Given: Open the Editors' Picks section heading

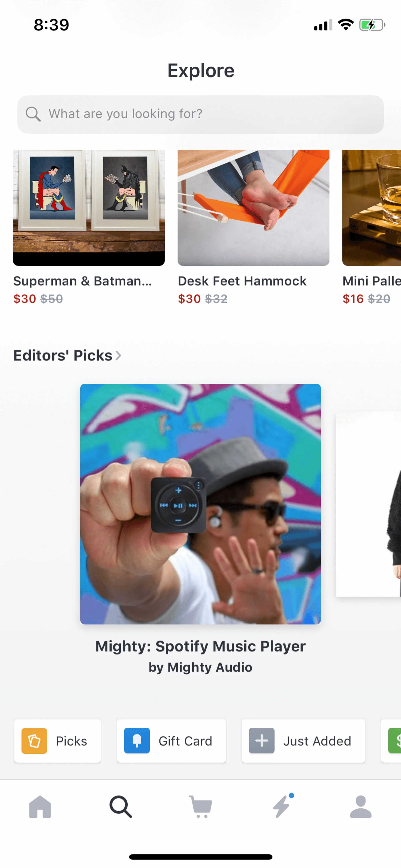Looking at the screenshot, I should (63, 355).
